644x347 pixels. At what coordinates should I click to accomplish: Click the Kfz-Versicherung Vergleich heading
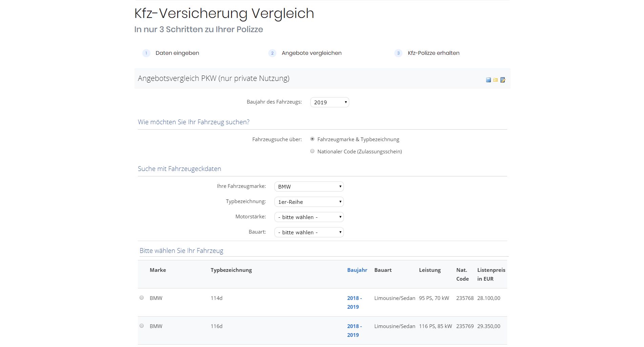[x=224, y=14]
